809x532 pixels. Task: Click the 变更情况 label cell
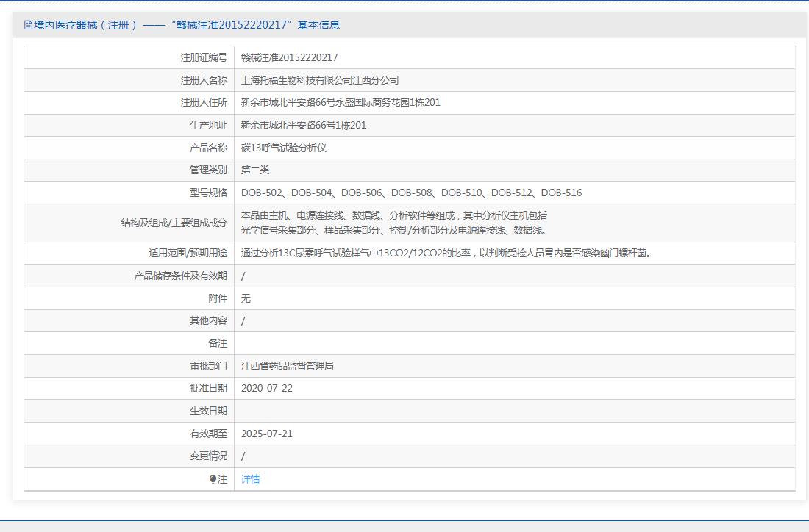129,456
